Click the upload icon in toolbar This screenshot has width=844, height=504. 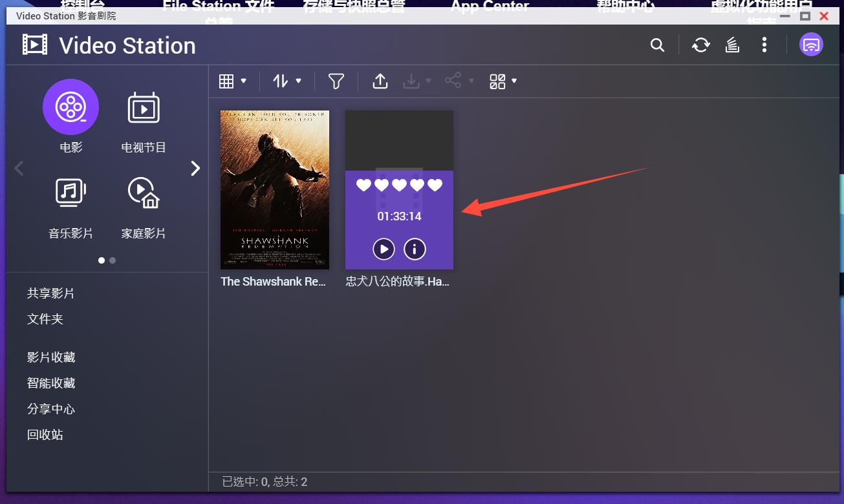pyautogui.click(x=380, y=81)
